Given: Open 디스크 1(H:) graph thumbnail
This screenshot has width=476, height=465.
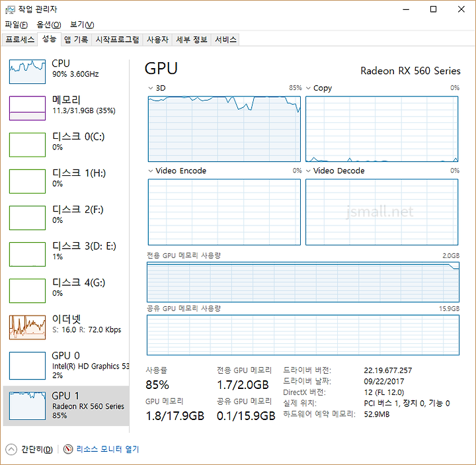Looking at the screenshot, I should [x=27, y=181].
